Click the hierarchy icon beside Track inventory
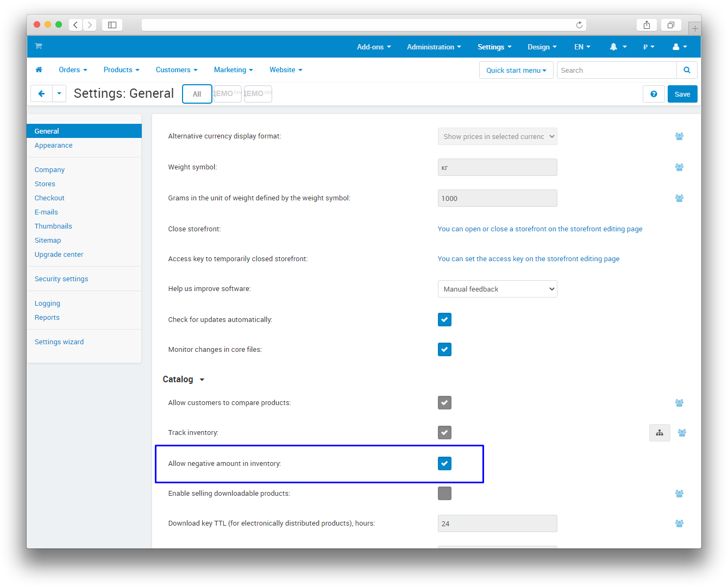Screen dimensions: 728x587 [660, 433]
